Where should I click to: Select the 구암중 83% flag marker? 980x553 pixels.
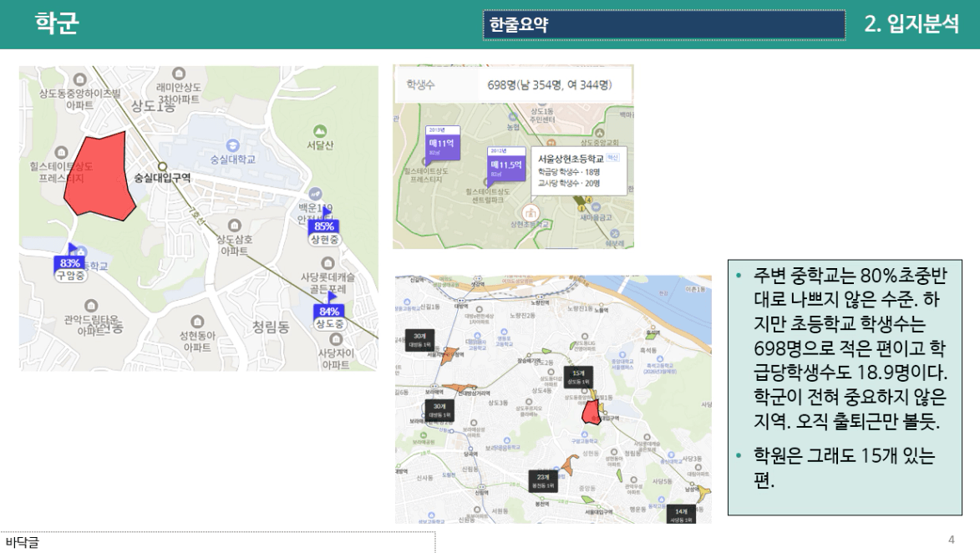pyautogui.click(x=70, y=263)
